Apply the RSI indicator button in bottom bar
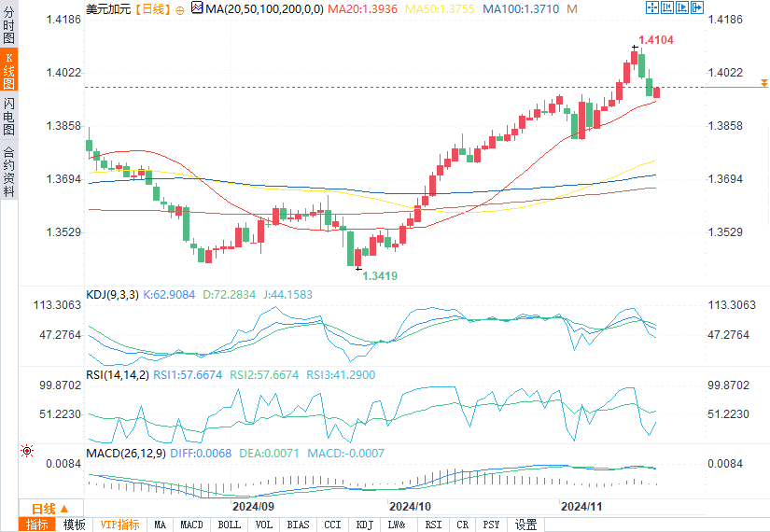This screenshot has width=770, height=532. coord(433,525)
